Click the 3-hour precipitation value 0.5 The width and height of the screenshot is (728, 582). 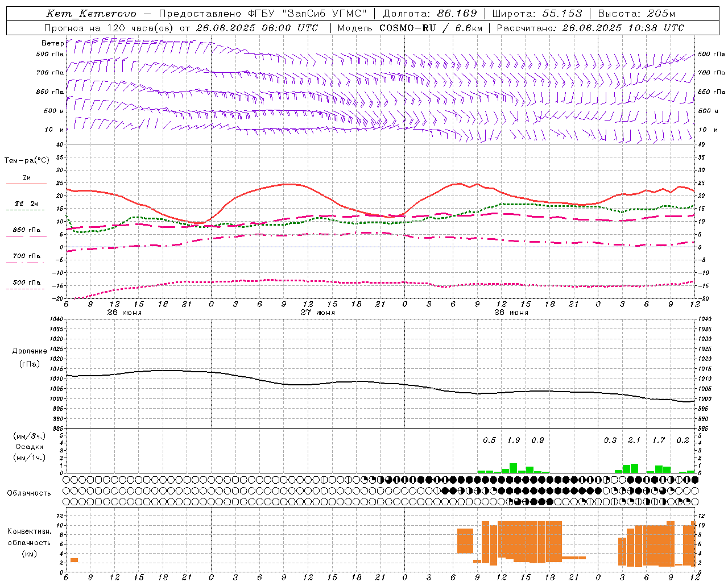(x=489, y=440)
